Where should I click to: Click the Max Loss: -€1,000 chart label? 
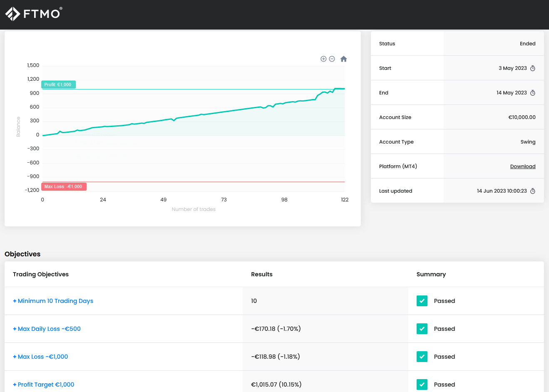64,186
